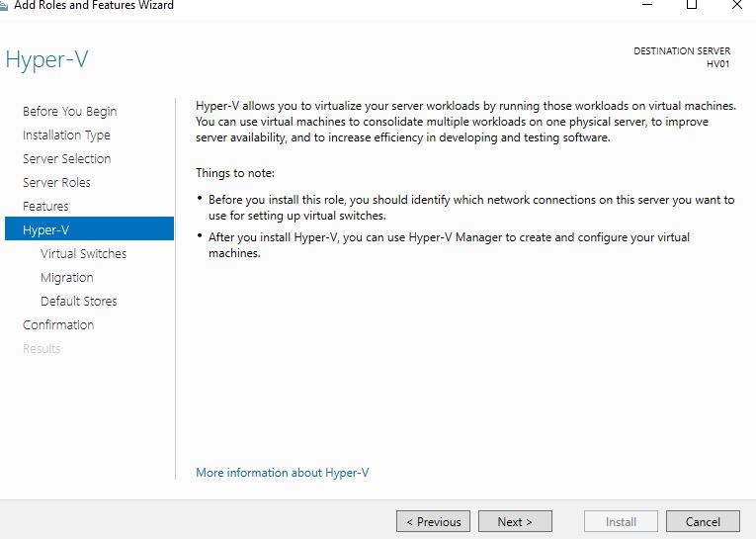Click the greyed-out Install button

(x=620, y=521)
